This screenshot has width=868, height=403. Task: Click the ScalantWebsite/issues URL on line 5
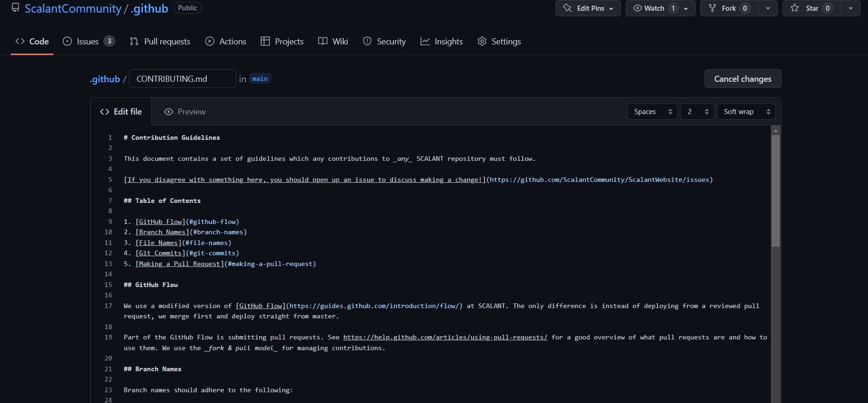(x=599, y=180)
